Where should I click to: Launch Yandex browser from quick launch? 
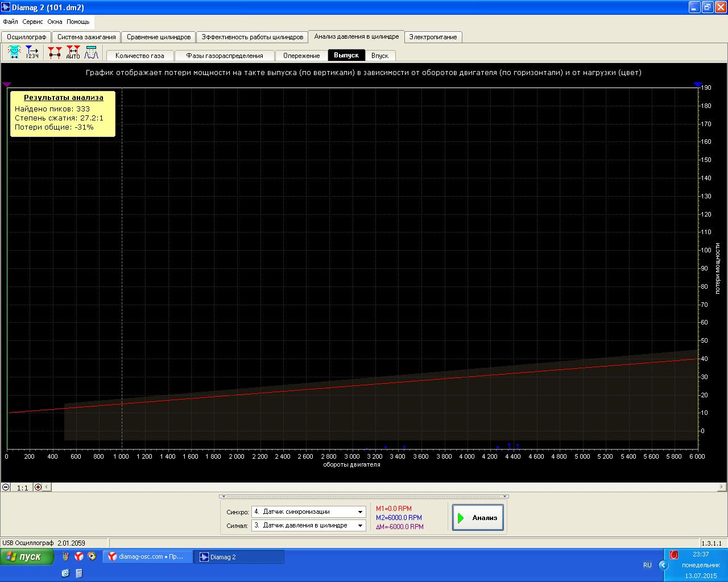pos(79,556)
